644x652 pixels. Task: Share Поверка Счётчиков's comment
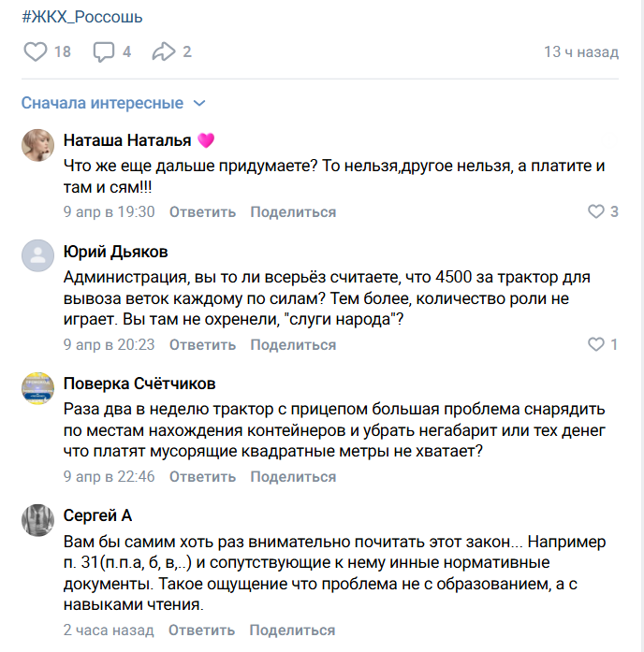293,477
